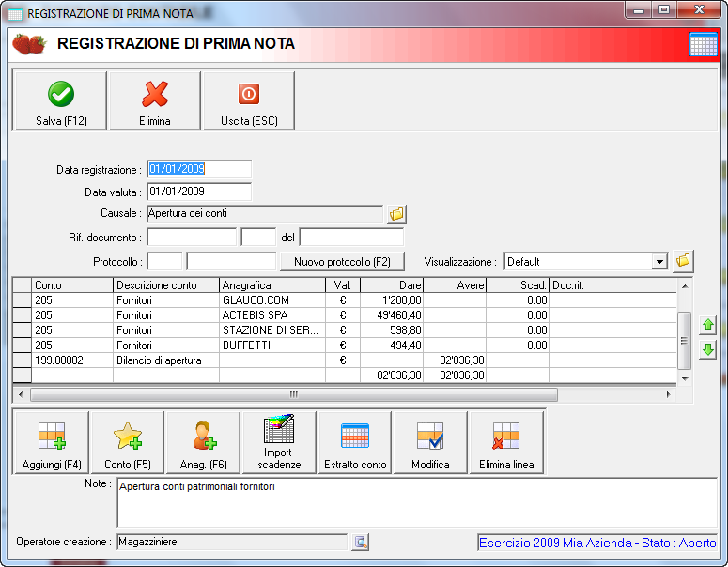Click the Scad. column header
Image resolution: width=728 pixels, height=567 pixels.
point(518,285)
